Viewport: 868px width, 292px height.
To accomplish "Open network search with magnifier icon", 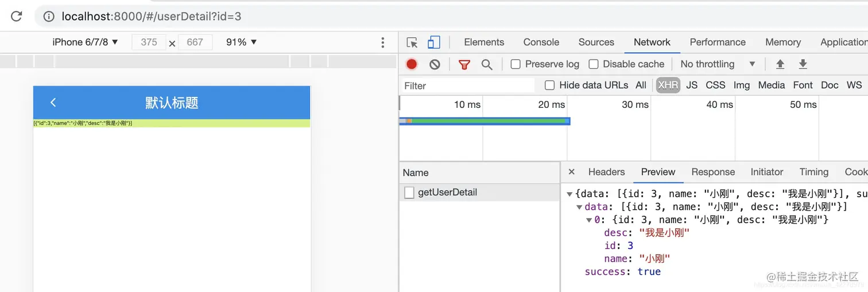I will pyautogui.click(x=487, y=65).
